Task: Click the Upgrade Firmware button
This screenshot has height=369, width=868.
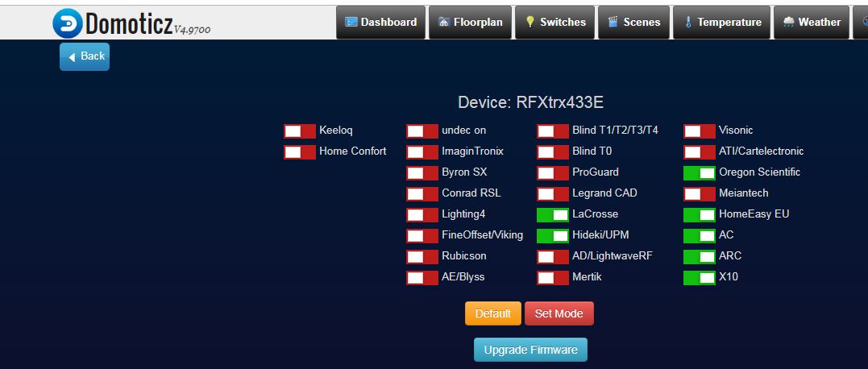Action: (x=530, y=350)
